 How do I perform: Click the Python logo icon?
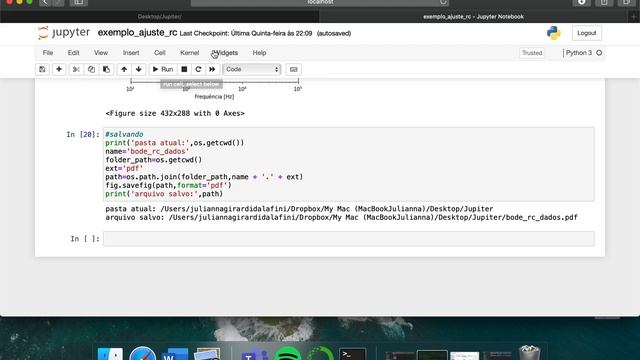(x=553, y=33)
